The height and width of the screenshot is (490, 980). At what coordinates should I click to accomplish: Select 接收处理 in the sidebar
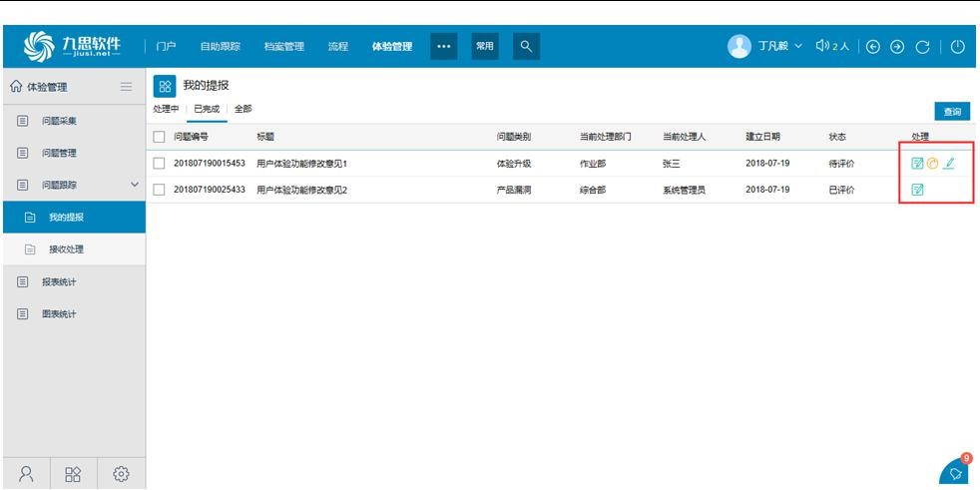[x=66, y=249]
